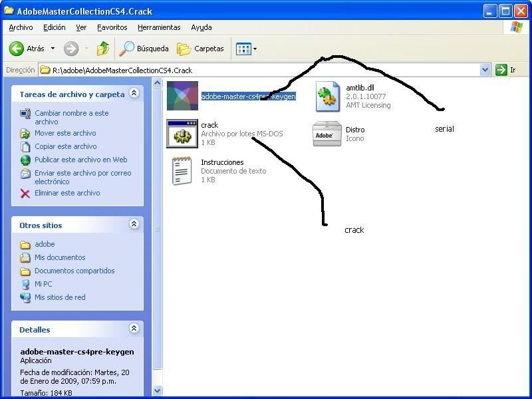Click the copy file icon in tasks
Image resolution: width=532 pixels, height=399 pixels.
click(25, 147)
